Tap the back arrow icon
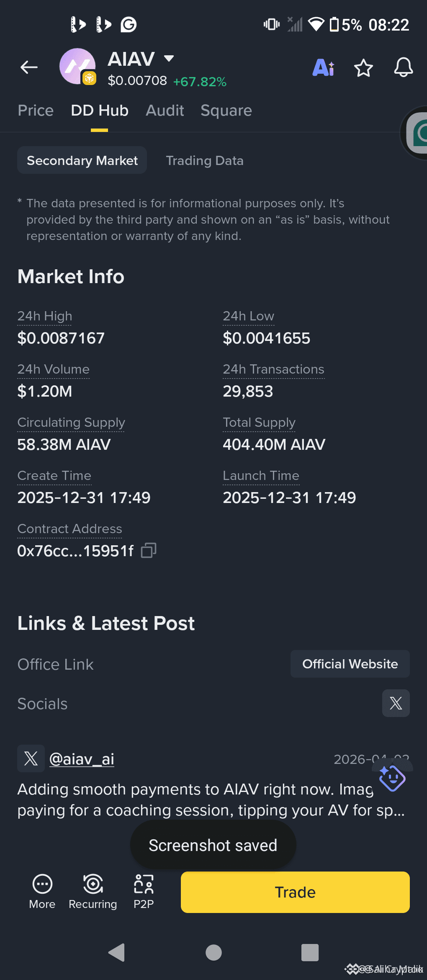 [x=29, y=67]
